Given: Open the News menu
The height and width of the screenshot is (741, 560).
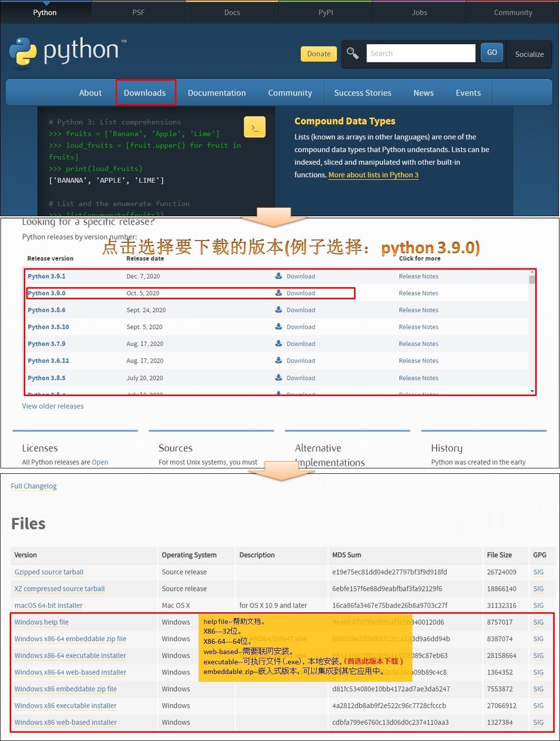Looking at the screenshot, I should click(424, 93).
